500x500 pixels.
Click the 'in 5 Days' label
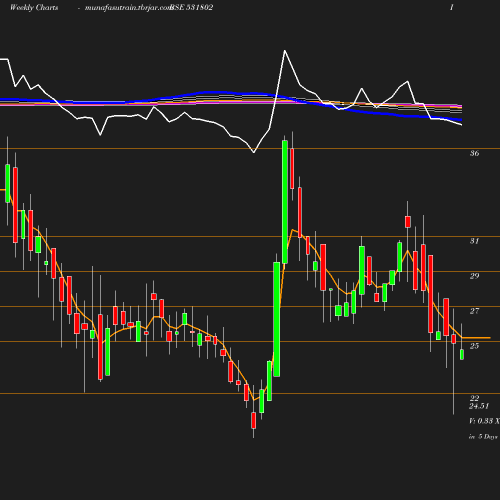(x=483, y=436)
